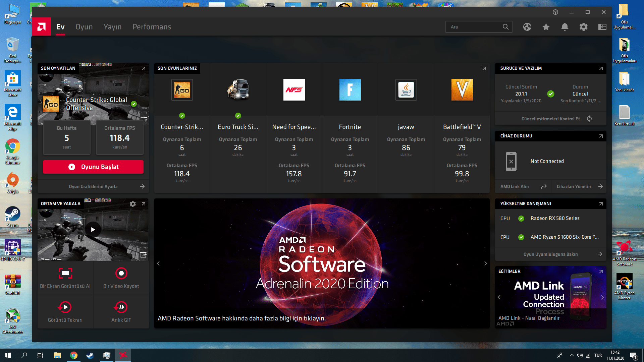This screenshot has width=644, height=362.
Task: Click the Anlık GIF icon
Action: (121, 307)
